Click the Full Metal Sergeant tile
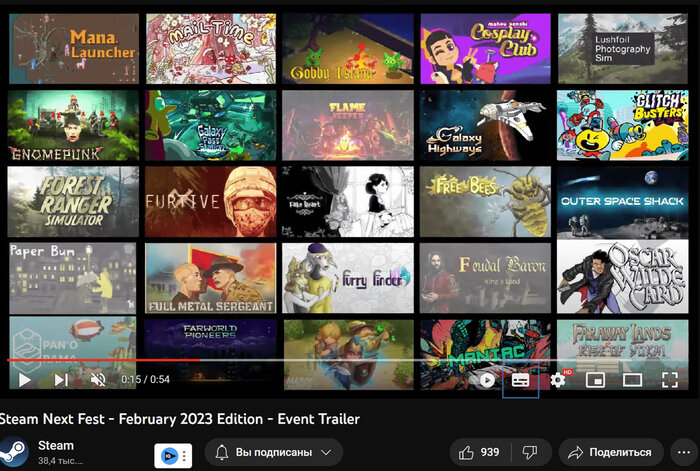This screenshot has width=700, height=471. [x=210, y=278]
